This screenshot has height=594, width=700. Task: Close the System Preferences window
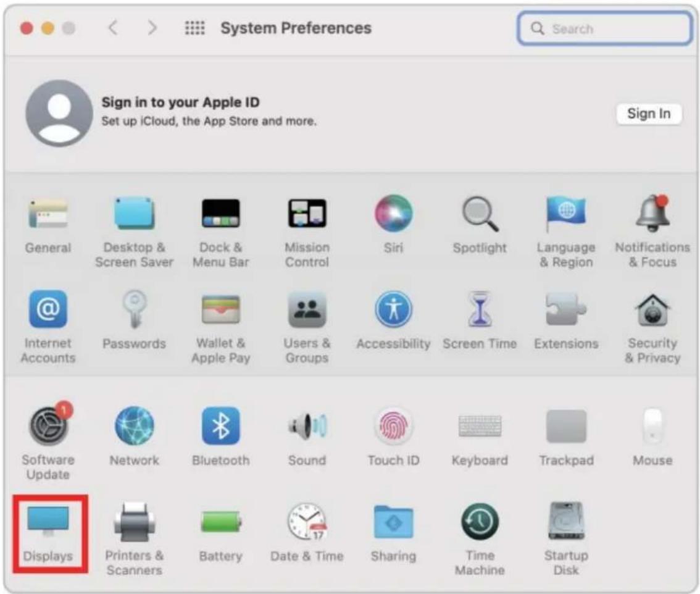(x=27, y=28)
